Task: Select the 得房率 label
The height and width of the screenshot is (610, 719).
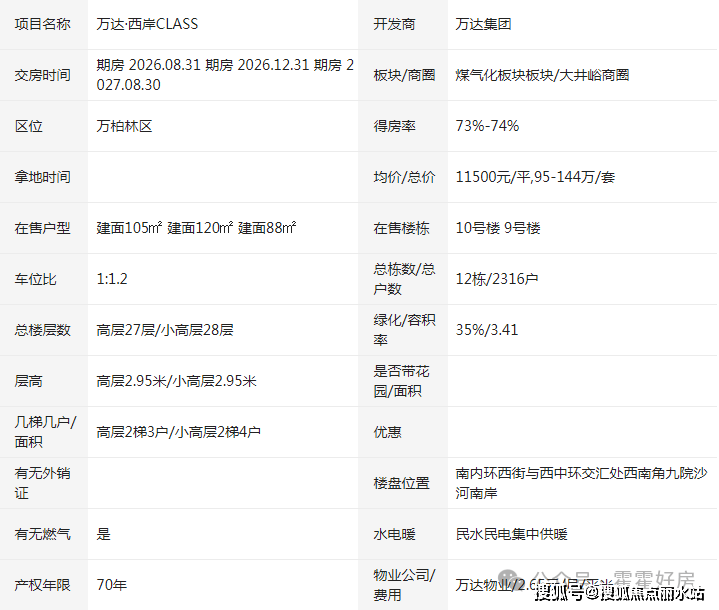Action: (394, 126)
